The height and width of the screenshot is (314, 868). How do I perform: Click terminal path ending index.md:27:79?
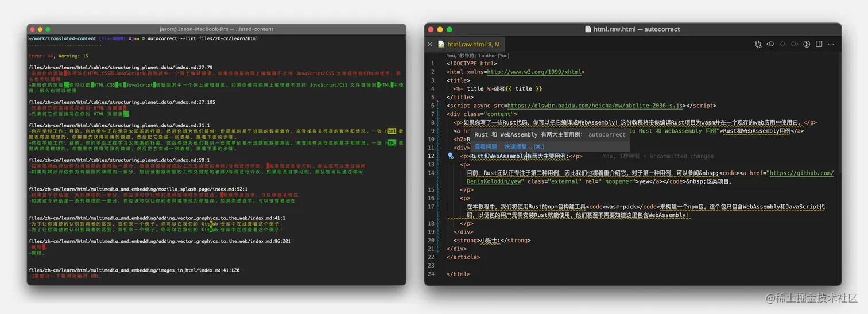tap(121, 68)
